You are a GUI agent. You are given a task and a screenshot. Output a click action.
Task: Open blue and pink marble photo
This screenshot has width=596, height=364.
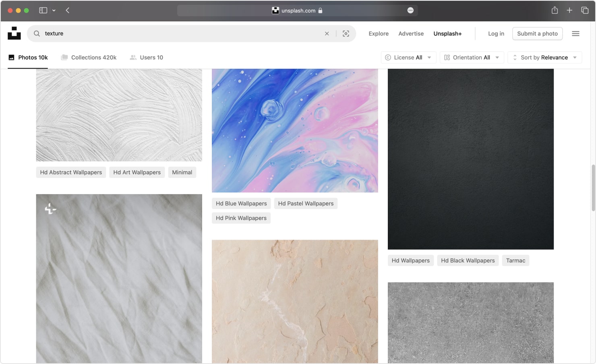295,130
